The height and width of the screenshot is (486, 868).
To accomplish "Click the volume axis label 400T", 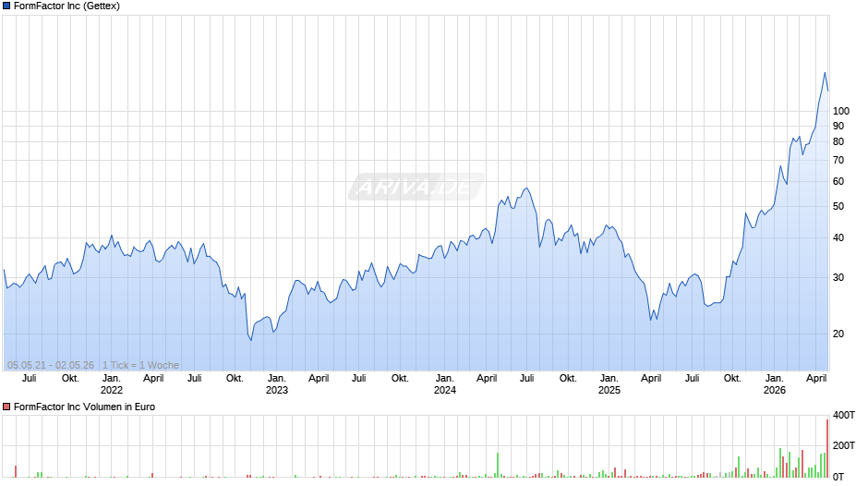I will tap(844, 415).
